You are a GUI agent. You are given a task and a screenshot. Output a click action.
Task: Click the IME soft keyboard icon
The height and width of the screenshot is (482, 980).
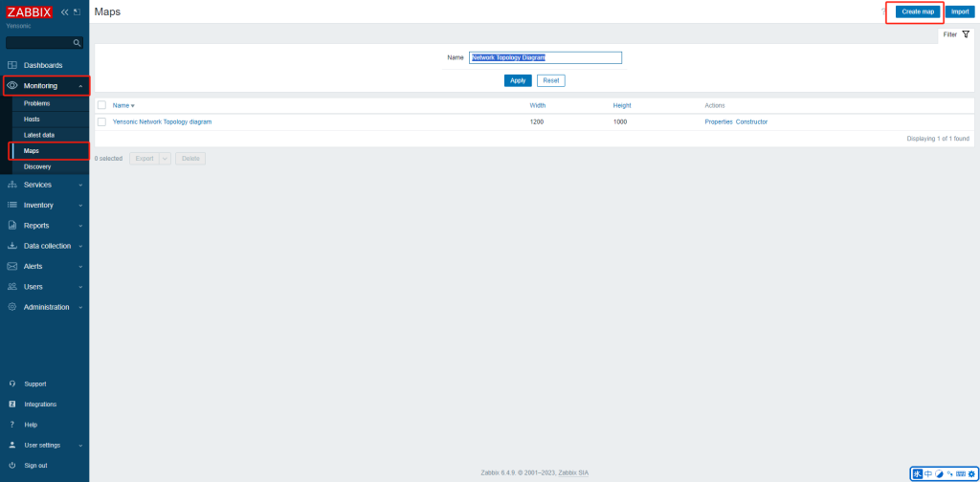coord(961,474)
